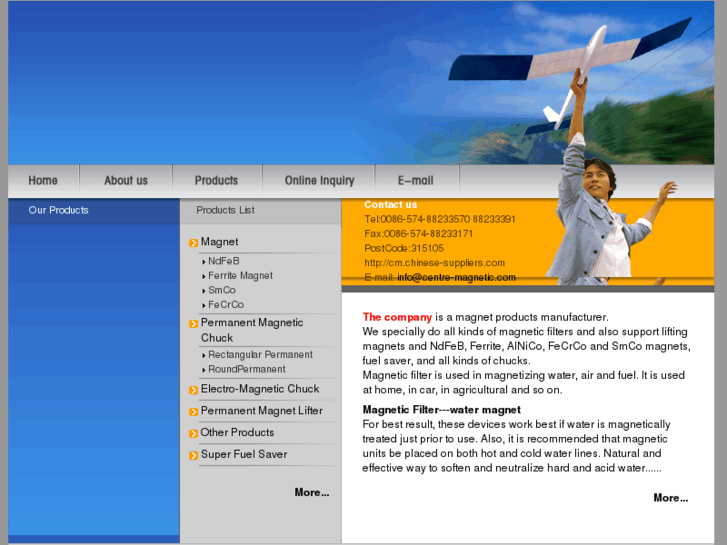Open the Electro-Magnetic Chuck category
The height and width of the screenshot is (545, 727).
(x=260, y=389)
